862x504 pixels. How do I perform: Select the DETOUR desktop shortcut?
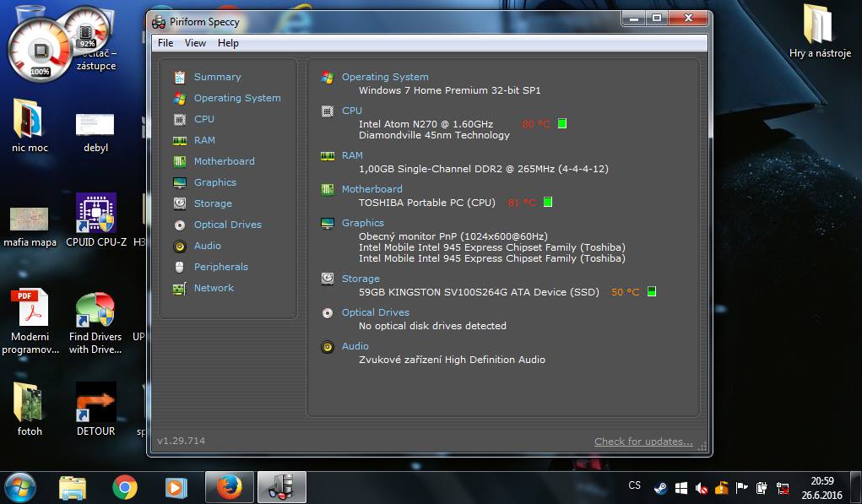95,409
